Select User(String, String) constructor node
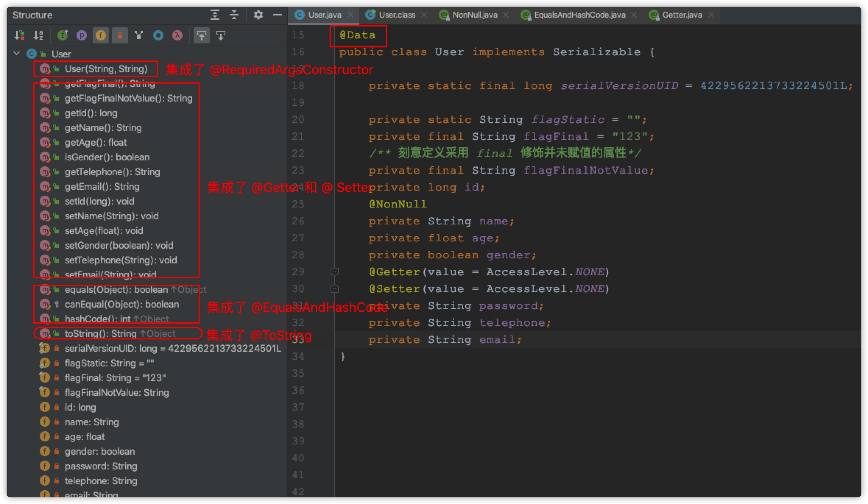868x504 pixels. (x=106, y=69)
